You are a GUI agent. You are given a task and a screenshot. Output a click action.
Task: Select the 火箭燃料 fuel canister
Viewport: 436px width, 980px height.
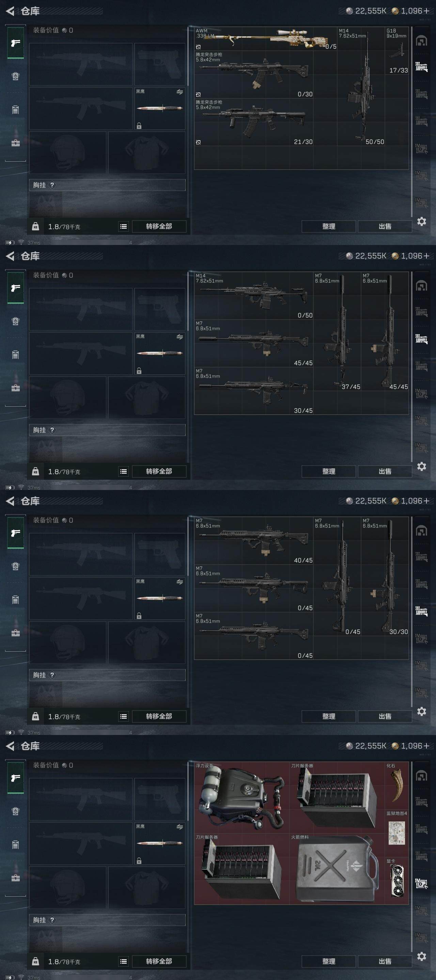click(337, 869)
